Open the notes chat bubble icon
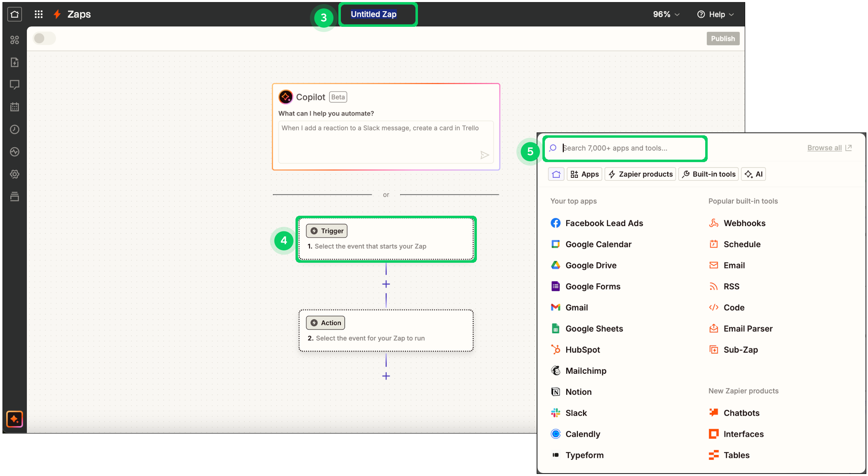The height and width of the screenshot is (476, 868). [x=15, y=85]
